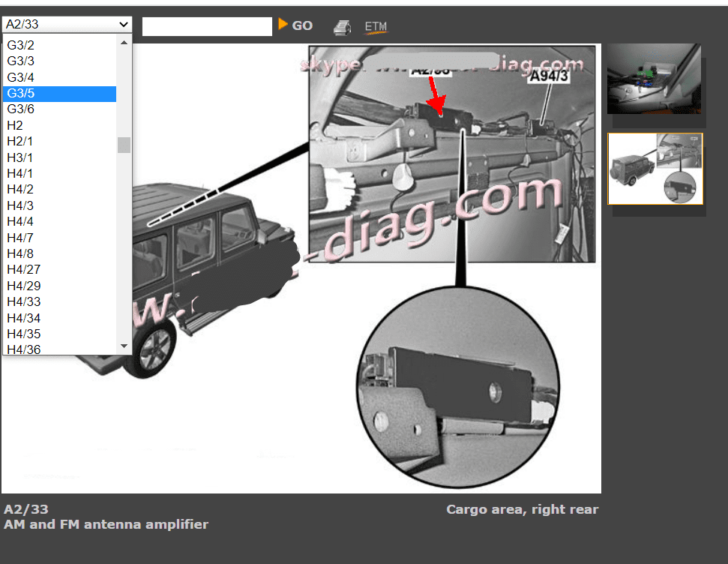Choose G3/2 in the component list
The image size is (728, 564).
click(x=21, y=45)
